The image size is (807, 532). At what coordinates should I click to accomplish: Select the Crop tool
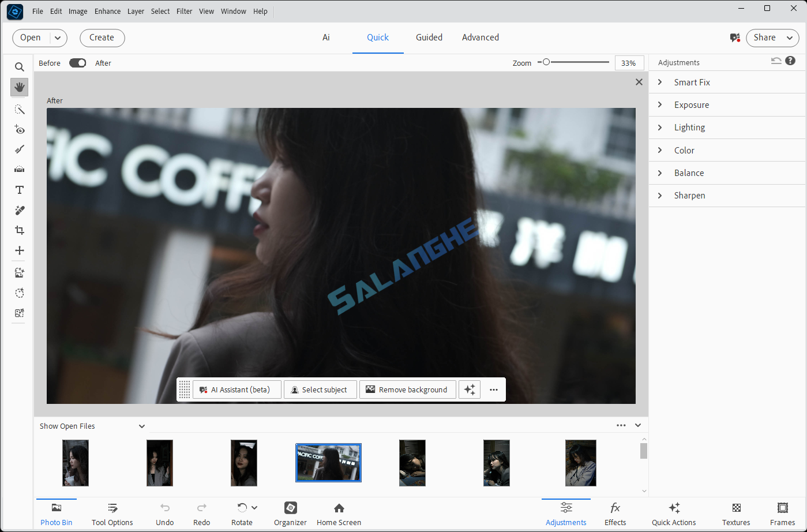point(20,230)
